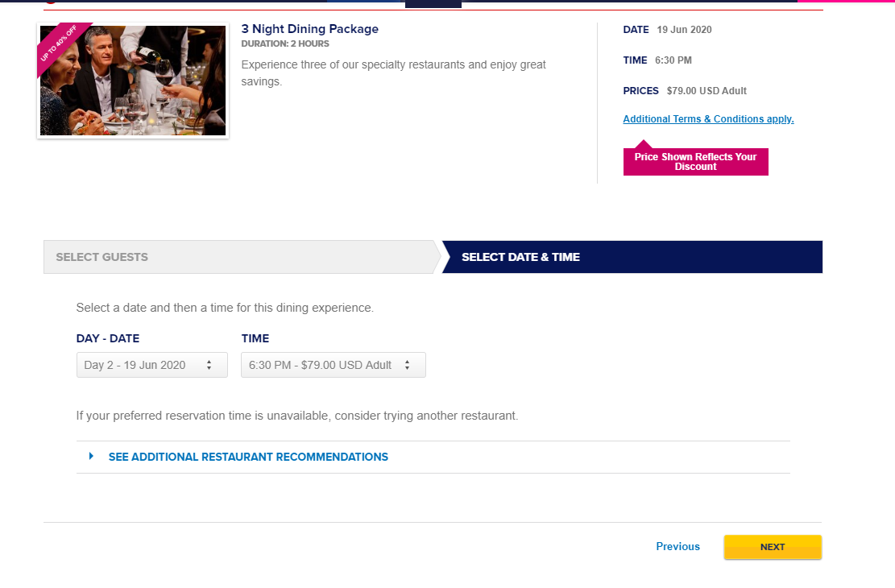The image size is (895, 588).
Task: Click the yellow NEXT button
Action: (x=773, y=547)
